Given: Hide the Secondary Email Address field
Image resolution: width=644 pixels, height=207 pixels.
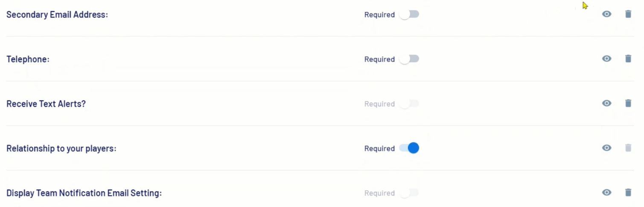Looking at the screenshot, I should coord(606,14).
